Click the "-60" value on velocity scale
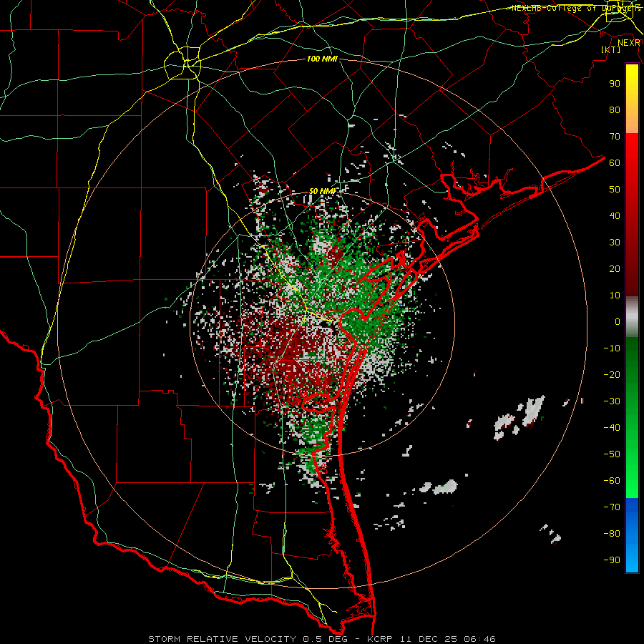This screenshot has height=644, width=644. tap(612, 481)
